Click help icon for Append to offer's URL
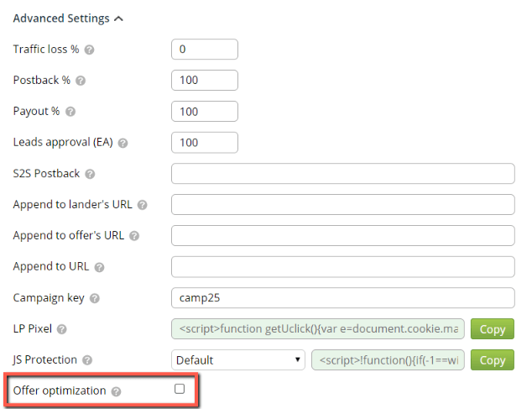Image resolution: width=532 pixels, height=409 pixels. click(134, 236)
